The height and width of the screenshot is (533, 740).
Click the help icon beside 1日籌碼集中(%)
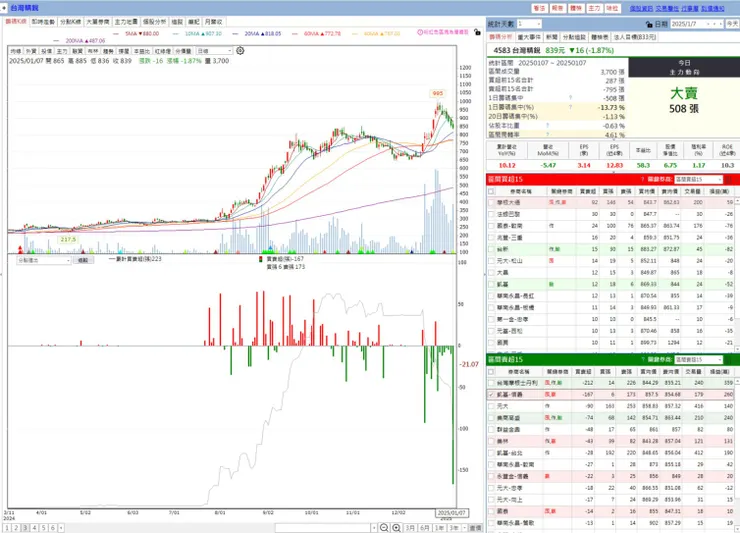tap(571, 107)
